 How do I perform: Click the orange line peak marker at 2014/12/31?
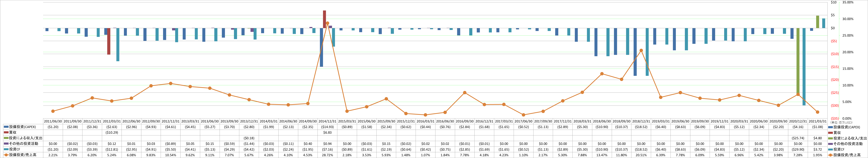(328, 23)
